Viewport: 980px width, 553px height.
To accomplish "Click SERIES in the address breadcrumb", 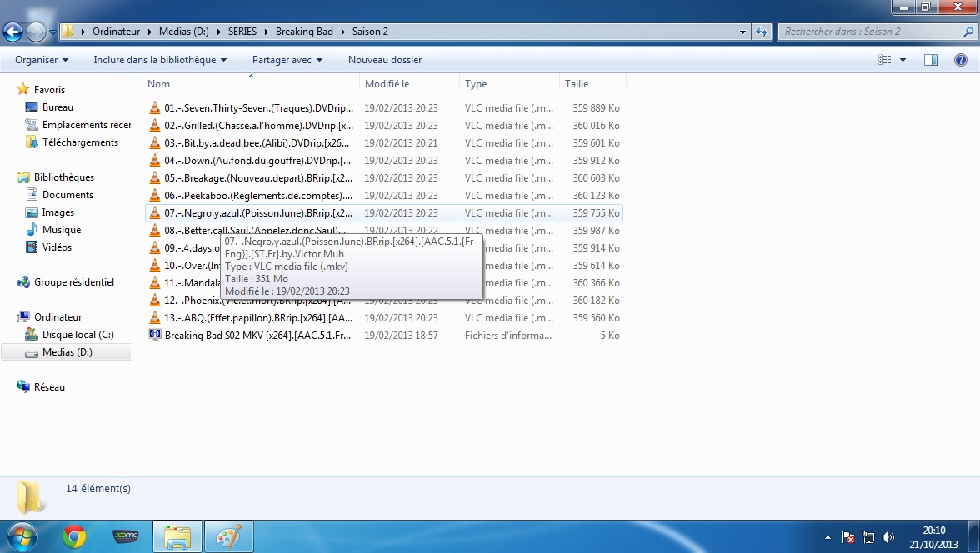I will 242,32.
